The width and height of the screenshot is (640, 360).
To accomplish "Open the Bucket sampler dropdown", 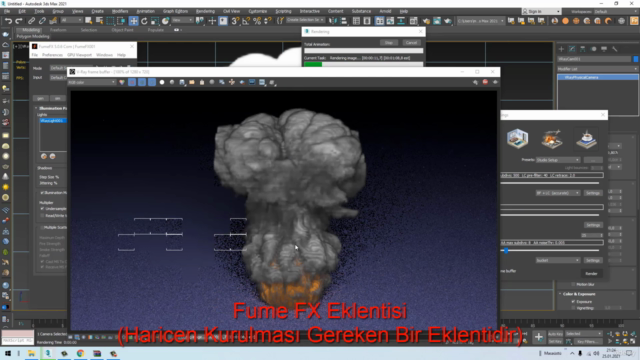I will [x=558, y=260].
